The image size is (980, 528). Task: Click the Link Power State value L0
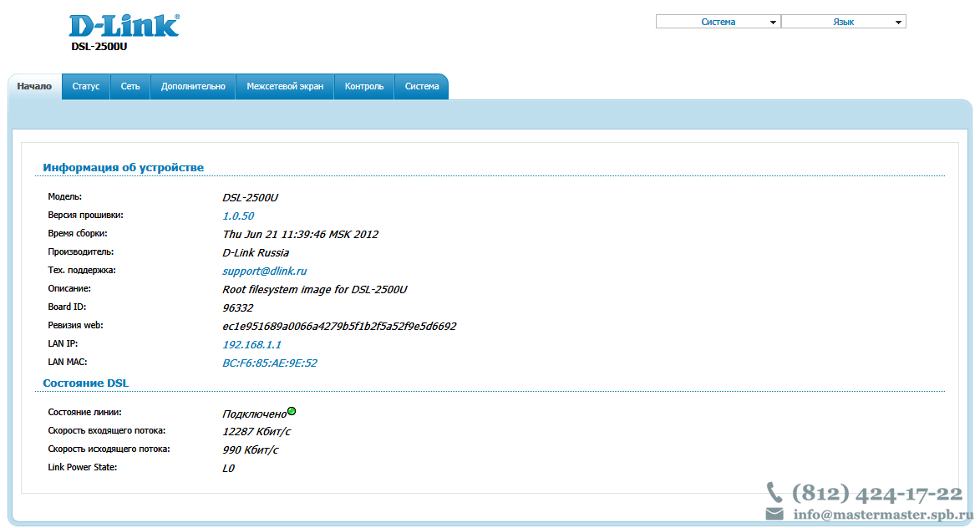point(228,469)
